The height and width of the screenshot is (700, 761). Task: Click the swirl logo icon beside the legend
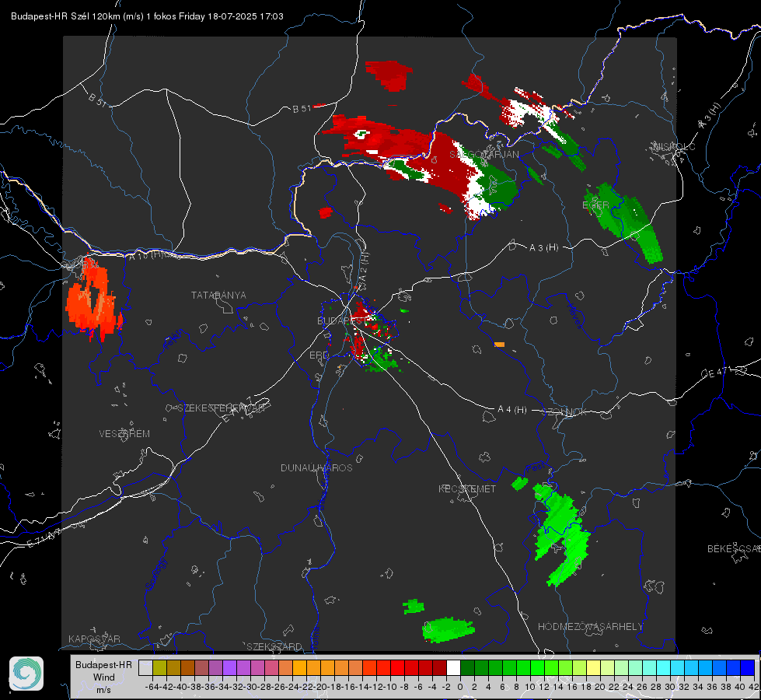coord(26,674)
